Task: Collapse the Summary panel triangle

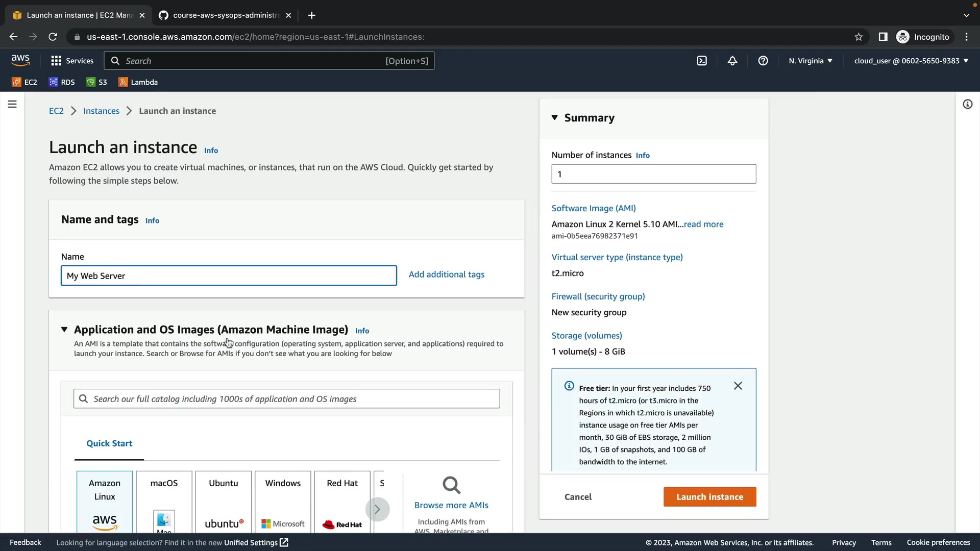Action: 555,118
